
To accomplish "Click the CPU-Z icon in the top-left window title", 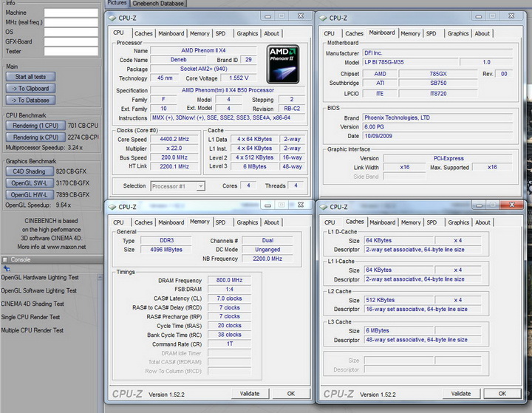I will click(x=112, y=18).
